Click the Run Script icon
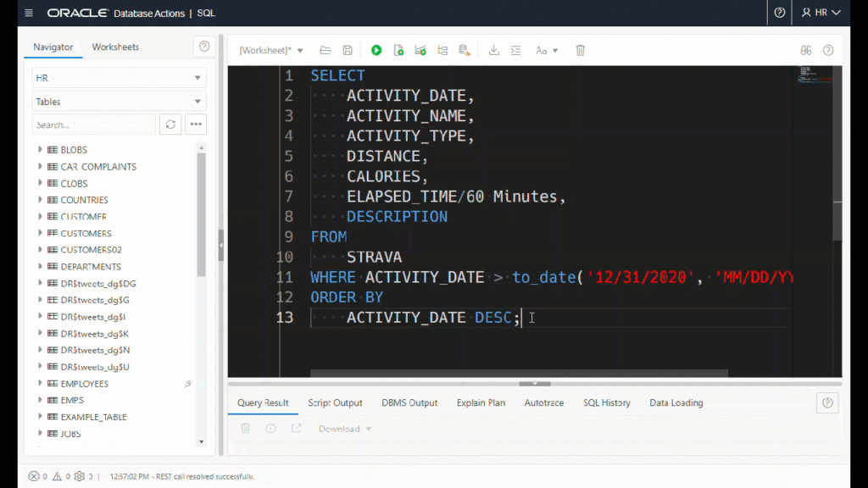 coord(398,51)
